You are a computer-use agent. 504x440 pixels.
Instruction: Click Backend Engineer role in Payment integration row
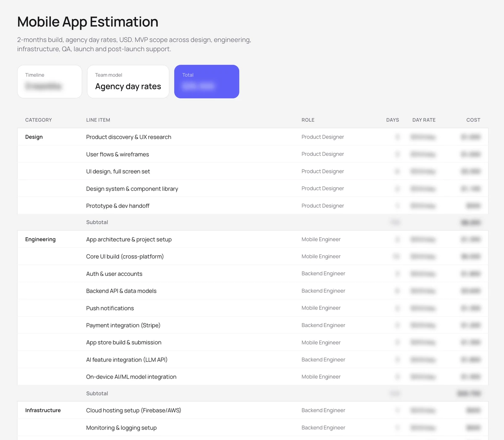coord(323,325)
